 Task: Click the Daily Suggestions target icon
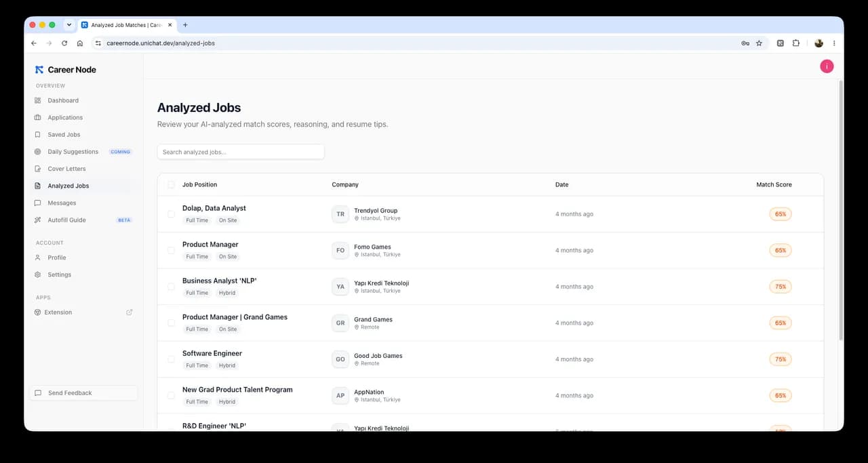click(38, 152)
